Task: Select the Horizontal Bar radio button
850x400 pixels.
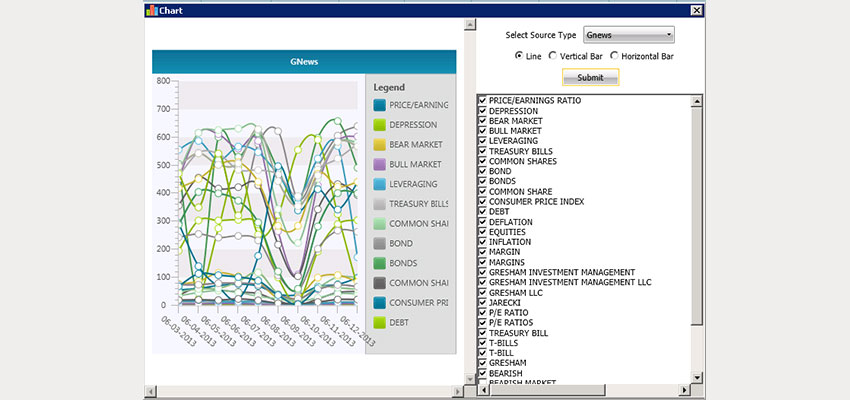Action: pos(614,56)
